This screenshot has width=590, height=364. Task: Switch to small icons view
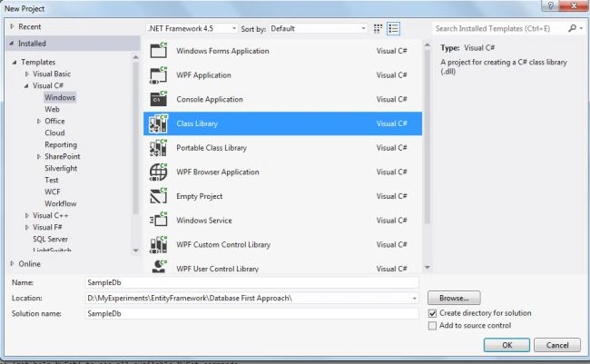(x=378, y=29)
